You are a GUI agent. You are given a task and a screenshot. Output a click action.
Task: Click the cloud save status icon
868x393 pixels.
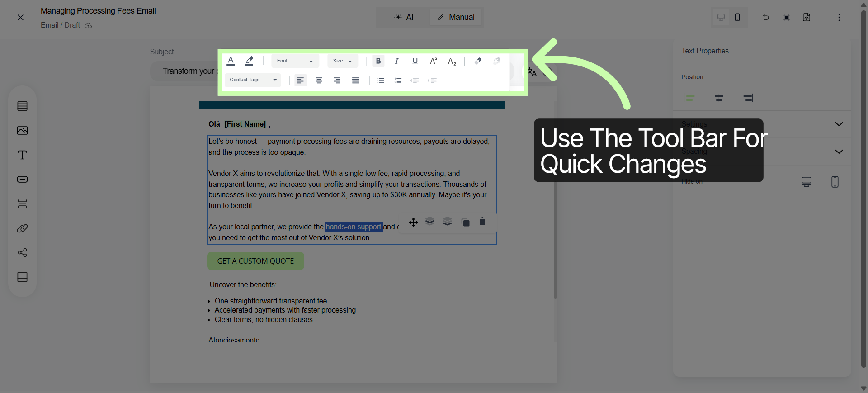88,25
